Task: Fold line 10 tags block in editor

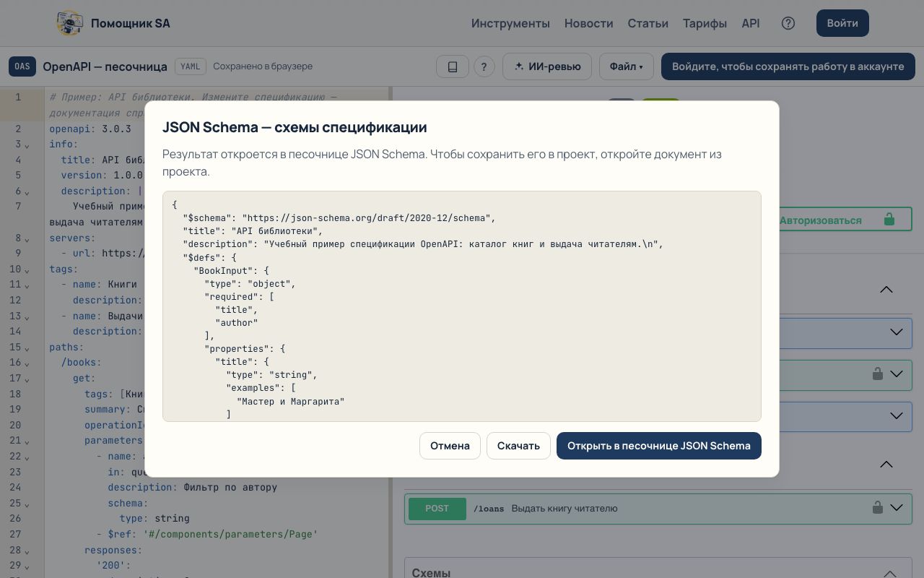Action: (x=27, y=270)
